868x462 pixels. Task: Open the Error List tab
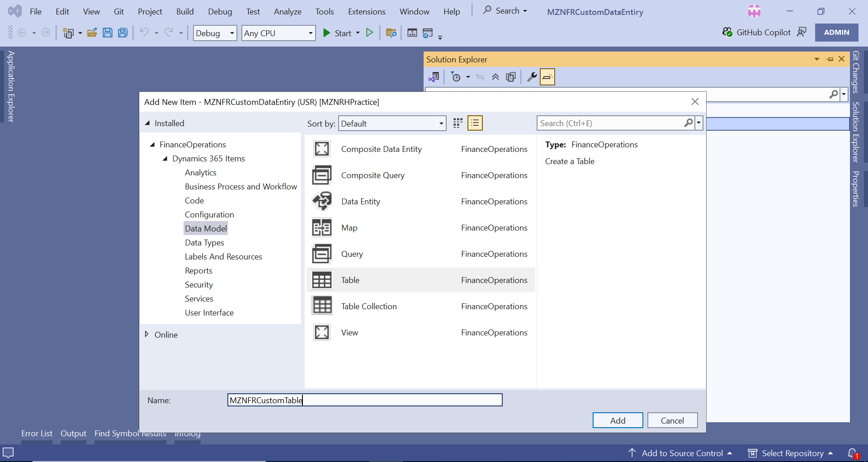[x=37, y=434]
